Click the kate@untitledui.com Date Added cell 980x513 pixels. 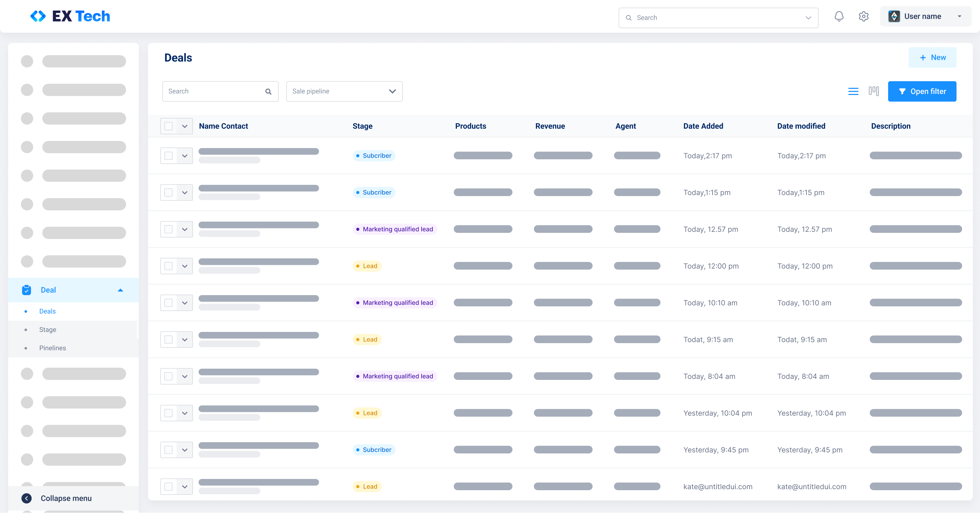tap(718, 486)
